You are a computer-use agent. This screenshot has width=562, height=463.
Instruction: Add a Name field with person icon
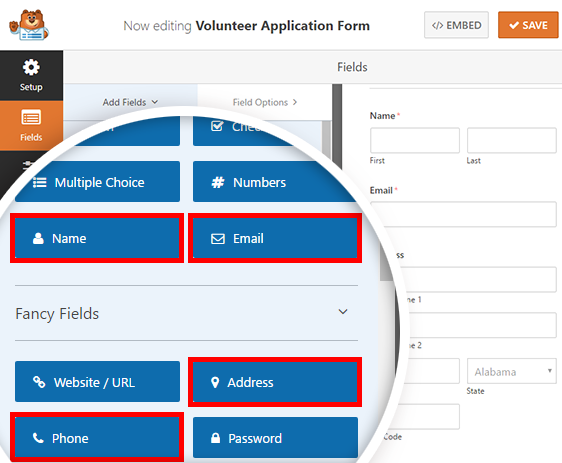[x=97, y=238]
